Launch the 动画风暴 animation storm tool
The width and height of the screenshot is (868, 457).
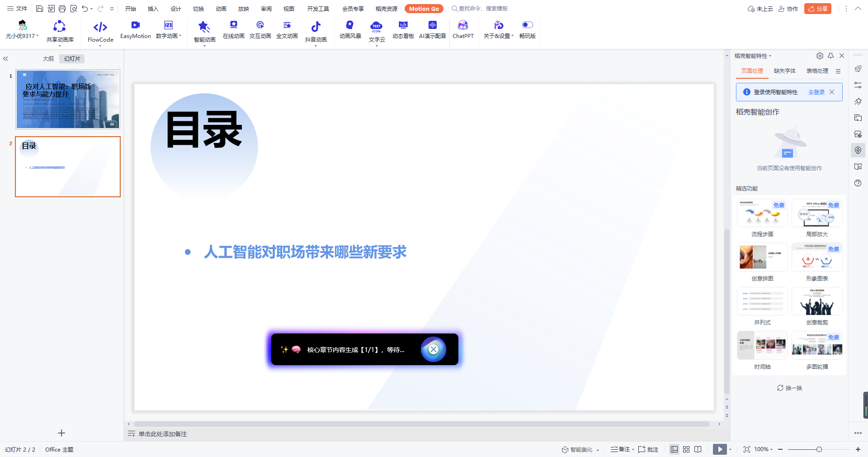point(350,31)
